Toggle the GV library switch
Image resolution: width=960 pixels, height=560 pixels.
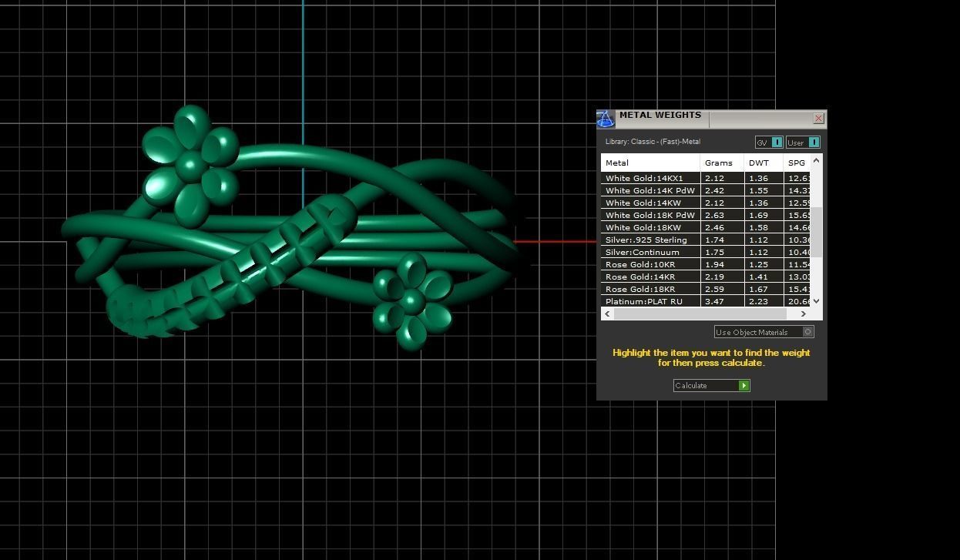[769, 143]
